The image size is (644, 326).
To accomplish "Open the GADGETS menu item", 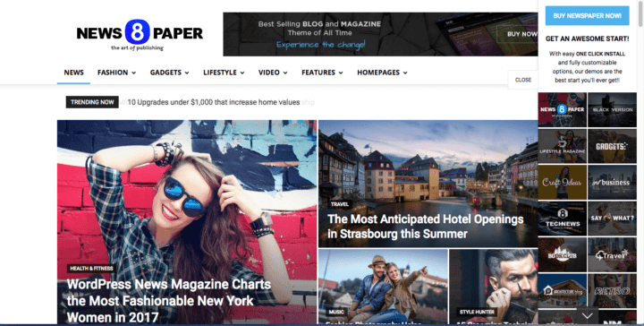I will tap(165, 73).
